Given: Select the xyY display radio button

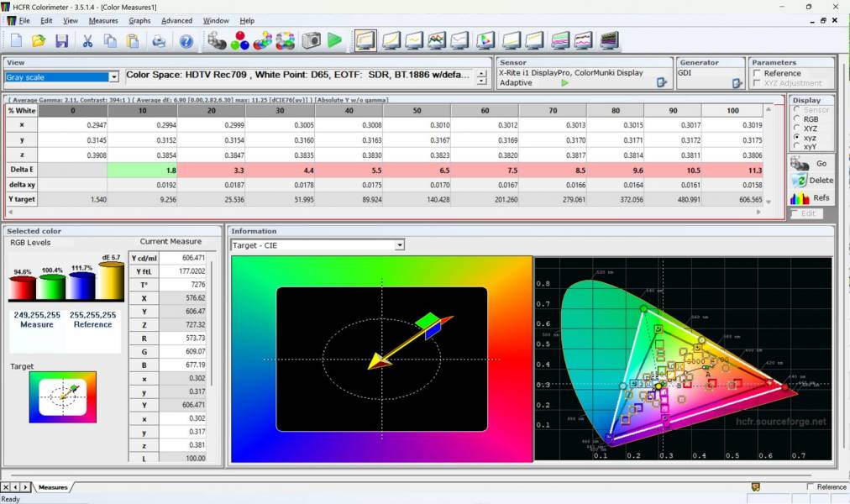Looking at the screenshot, I should click(x=797, y=146).
